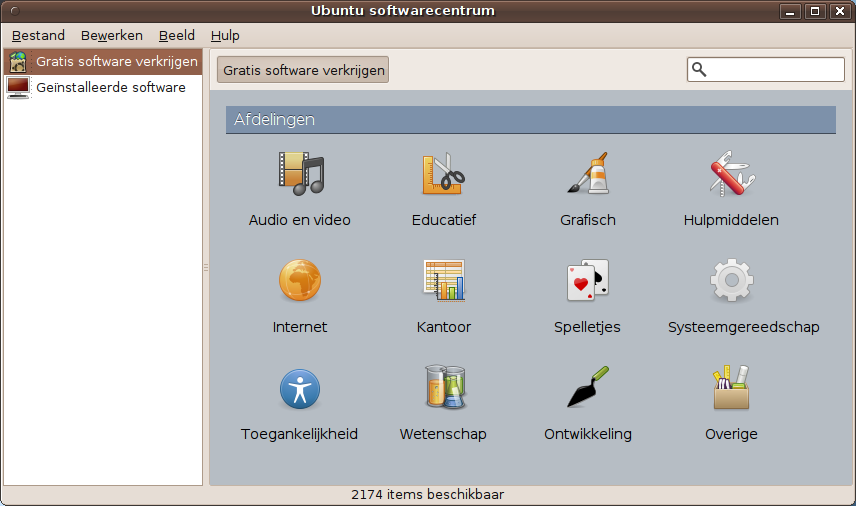
Task: Click the Spelletjes label
Action: pyautogui.click(x=587, y=327)
